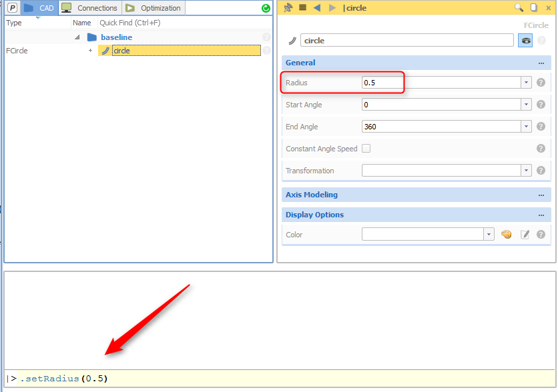
Task: Open Display Options ellipsis options
Action: click(541, 215)
